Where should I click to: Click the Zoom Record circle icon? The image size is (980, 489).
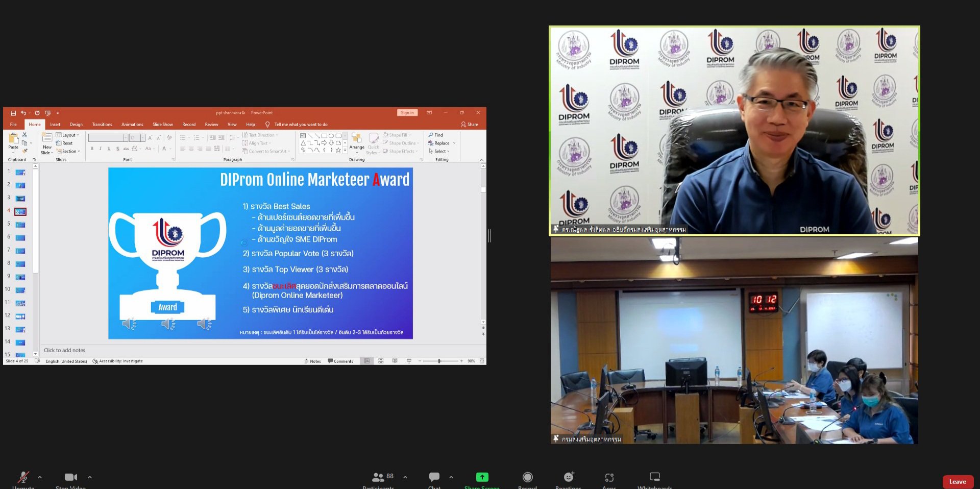click(x=528, y=477)
